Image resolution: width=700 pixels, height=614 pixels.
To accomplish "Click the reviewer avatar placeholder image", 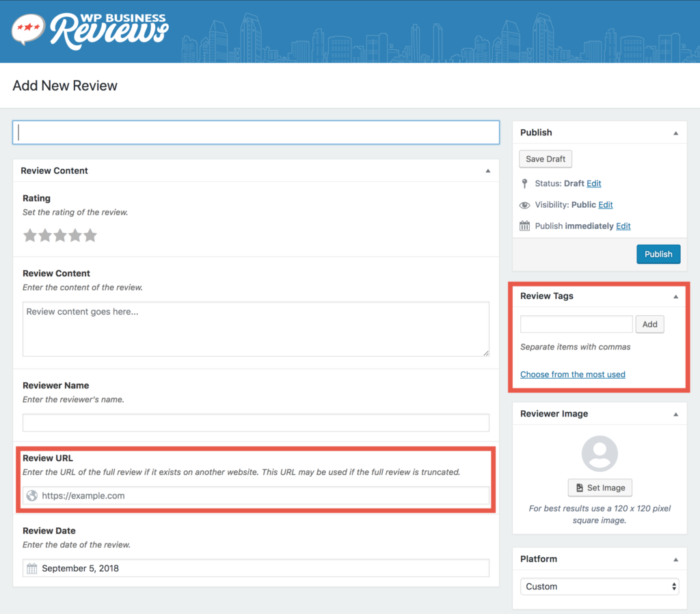I will pyautogui.click(x=600, y=454).
